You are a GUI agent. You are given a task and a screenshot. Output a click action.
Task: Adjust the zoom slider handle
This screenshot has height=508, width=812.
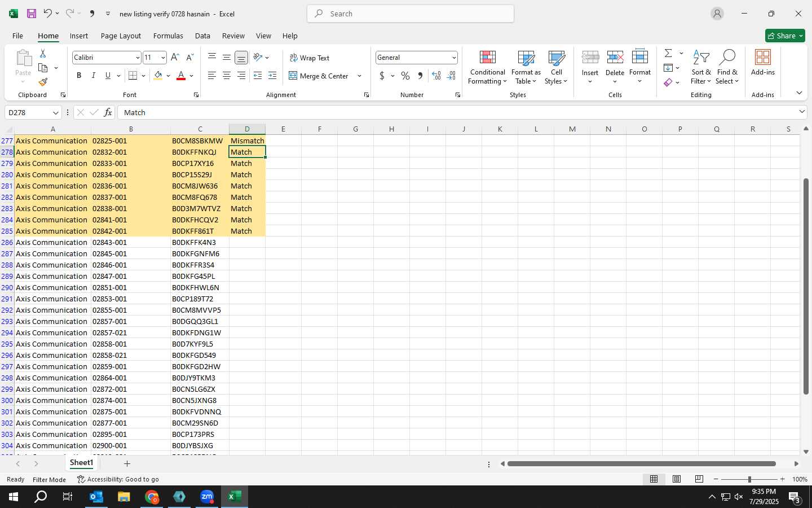tap(749, 479)
